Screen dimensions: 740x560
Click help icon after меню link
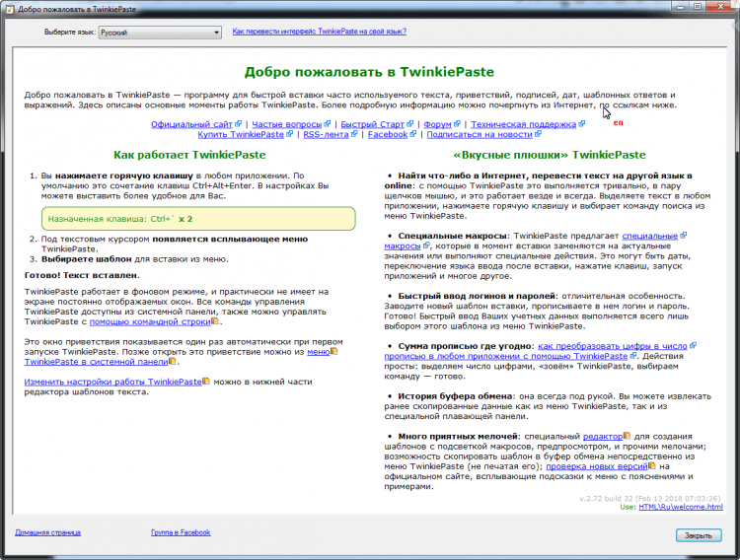pos(334,351)
